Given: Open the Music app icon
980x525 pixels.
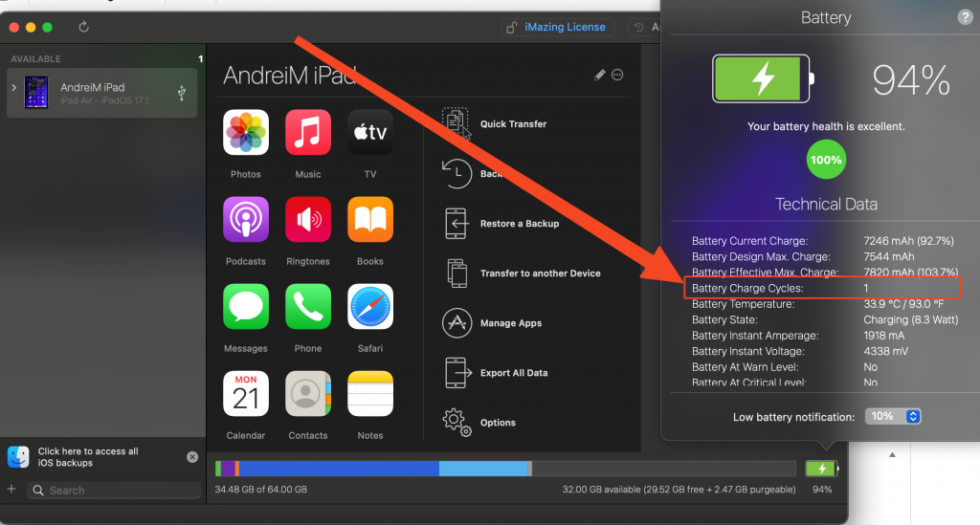Looking at the screenshot, I should coord(308,132).
